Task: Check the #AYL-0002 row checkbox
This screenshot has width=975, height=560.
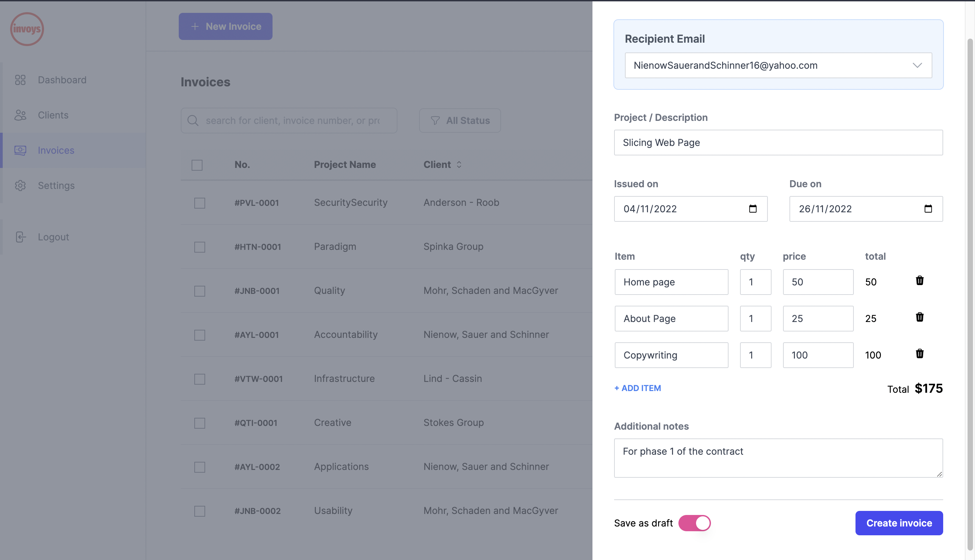Action: click(x=199, y=467)
